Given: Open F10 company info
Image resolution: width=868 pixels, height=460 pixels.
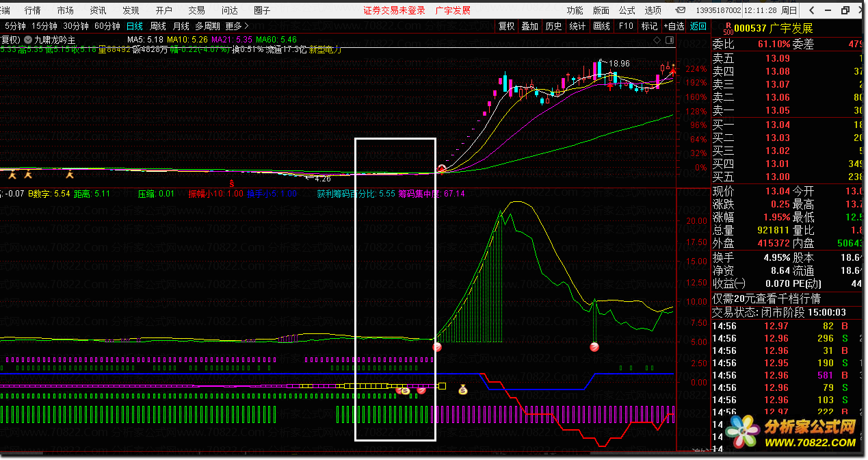Looking at the screenshot, I should point(625,26).
